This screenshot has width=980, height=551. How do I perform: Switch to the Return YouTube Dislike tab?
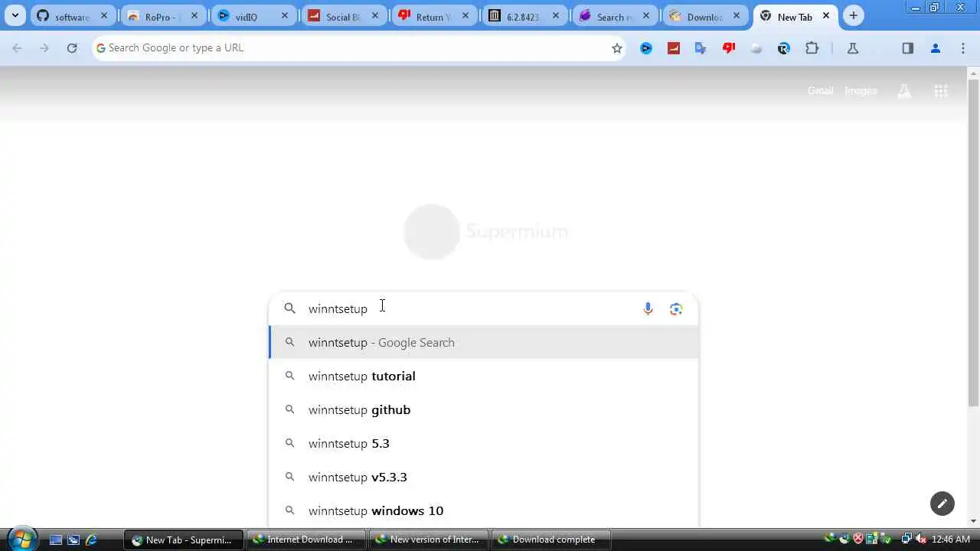[434, 16]
